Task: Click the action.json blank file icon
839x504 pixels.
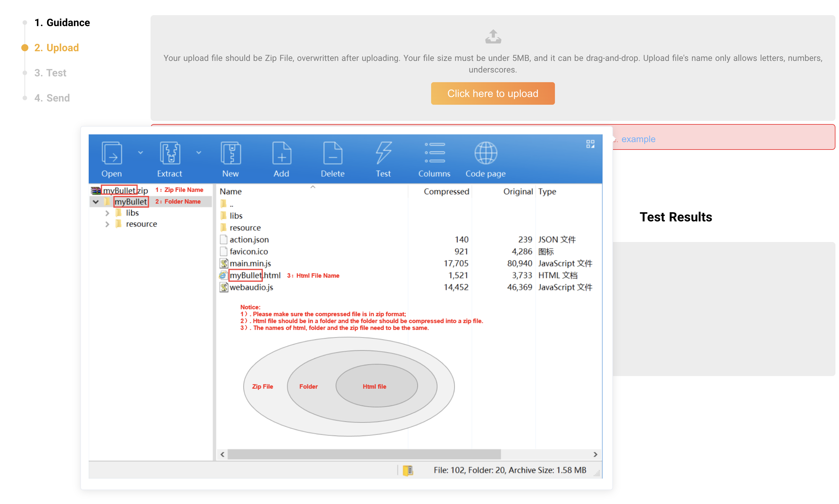Action: pos(223,239)
